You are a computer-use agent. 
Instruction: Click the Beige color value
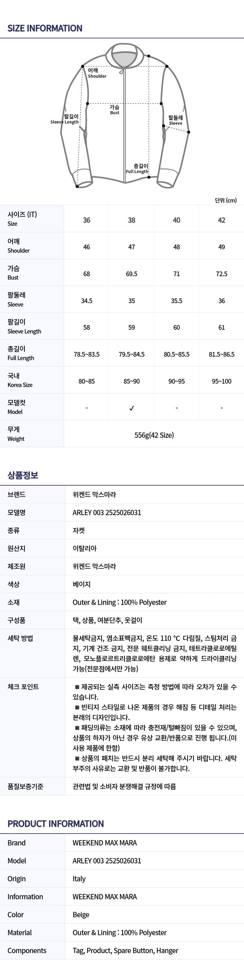[x=81, y=915]
